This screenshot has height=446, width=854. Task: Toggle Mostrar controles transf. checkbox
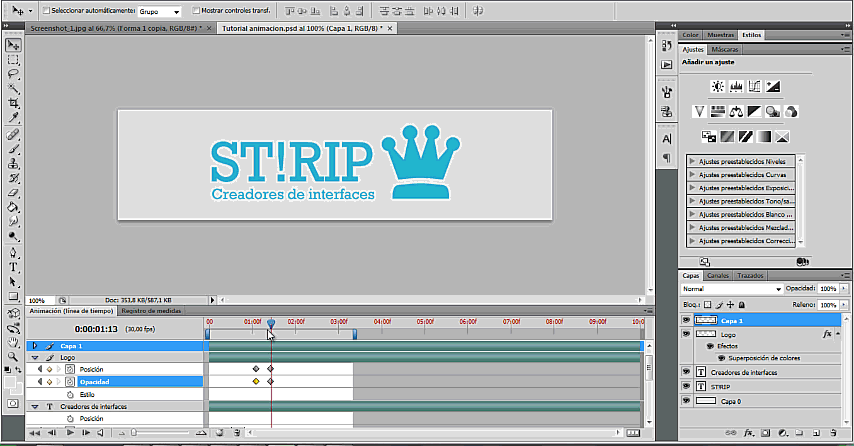tap(196, 10)
